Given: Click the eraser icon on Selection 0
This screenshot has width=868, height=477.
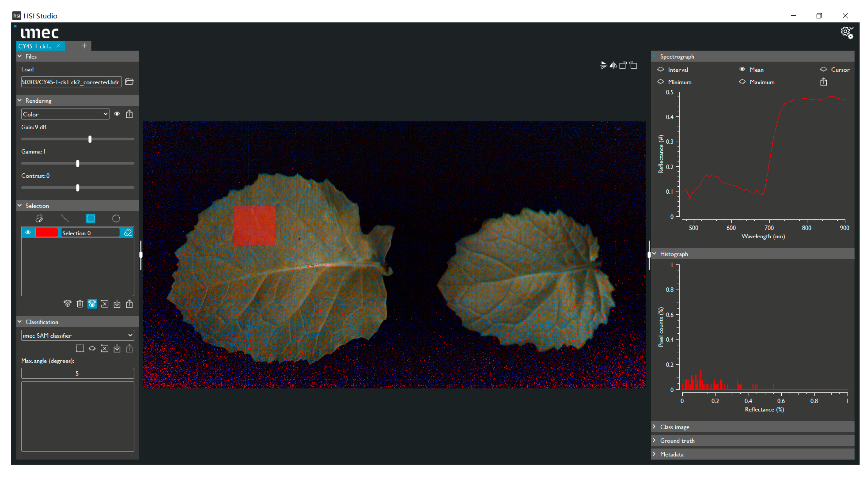Looking at the screenshot, I should tap(128, 233).
